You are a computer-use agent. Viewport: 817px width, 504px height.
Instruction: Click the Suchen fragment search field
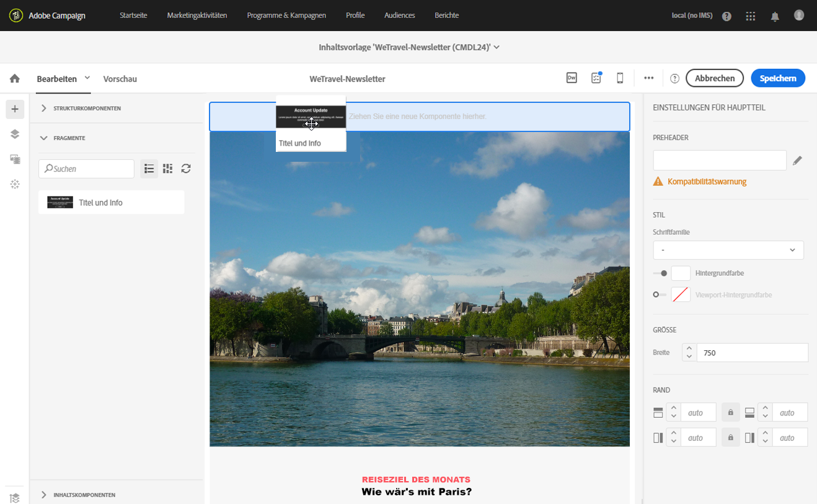87,169
